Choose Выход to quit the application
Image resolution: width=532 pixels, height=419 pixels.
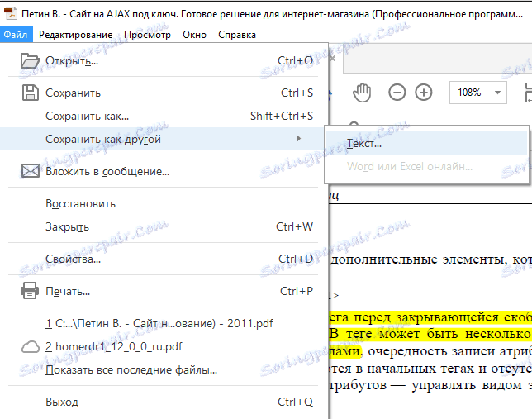tap(164, 402)
